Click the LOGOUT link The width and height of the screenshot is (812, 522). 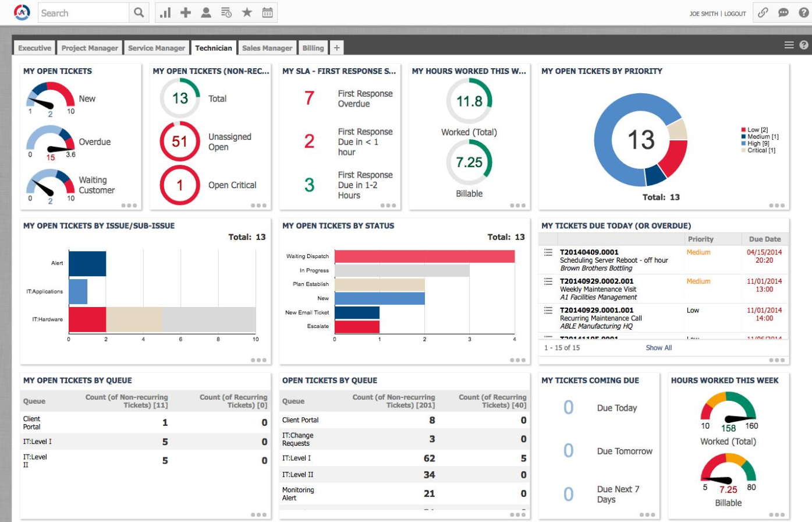735,13
